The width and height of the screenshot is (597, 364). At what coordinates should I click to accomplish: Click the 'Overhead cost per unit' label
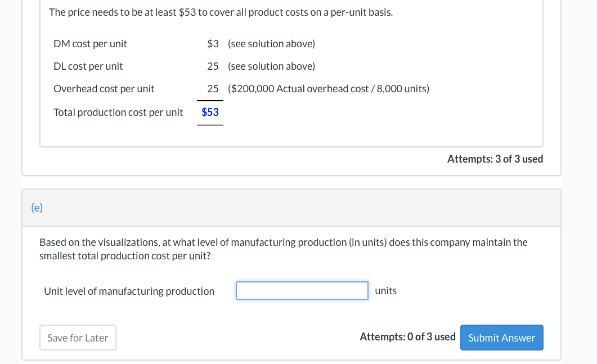(104, 88)
